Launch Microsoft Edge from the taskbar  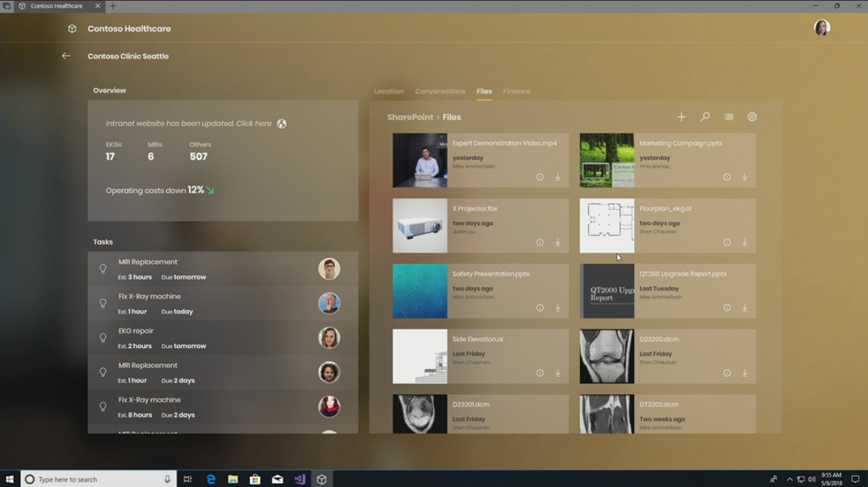pos(211,479)
